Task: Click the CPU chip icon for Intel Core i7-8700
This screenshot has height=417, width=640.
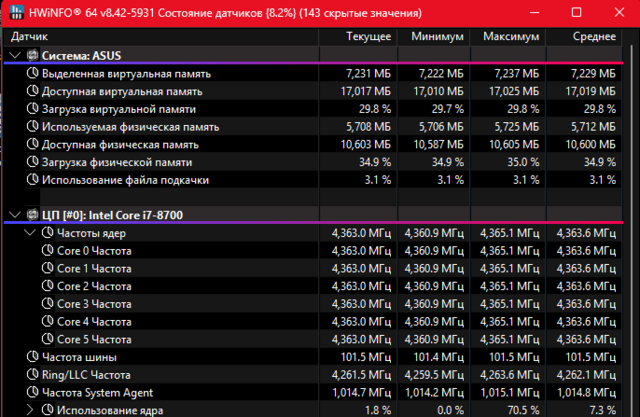Action: 31,215
